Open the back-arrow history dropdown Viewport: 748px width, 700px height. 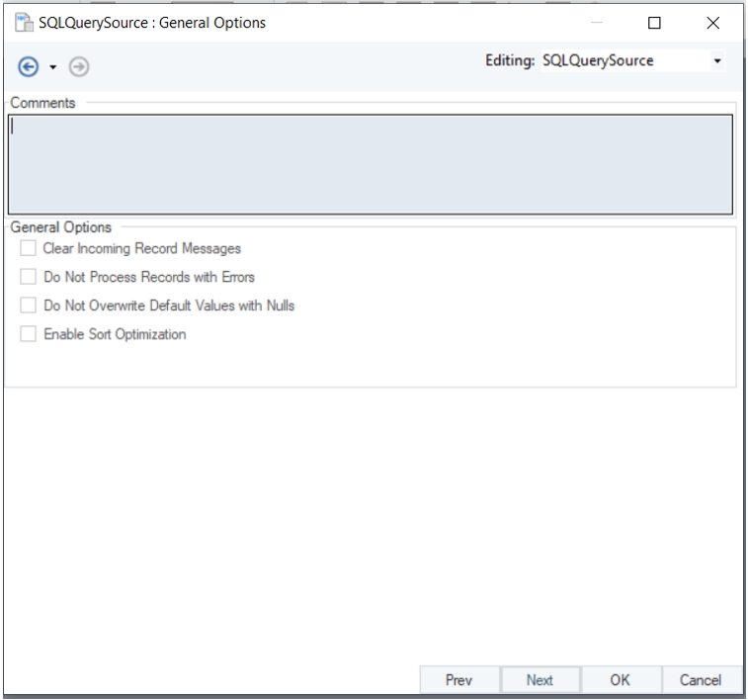click(53, 67)
